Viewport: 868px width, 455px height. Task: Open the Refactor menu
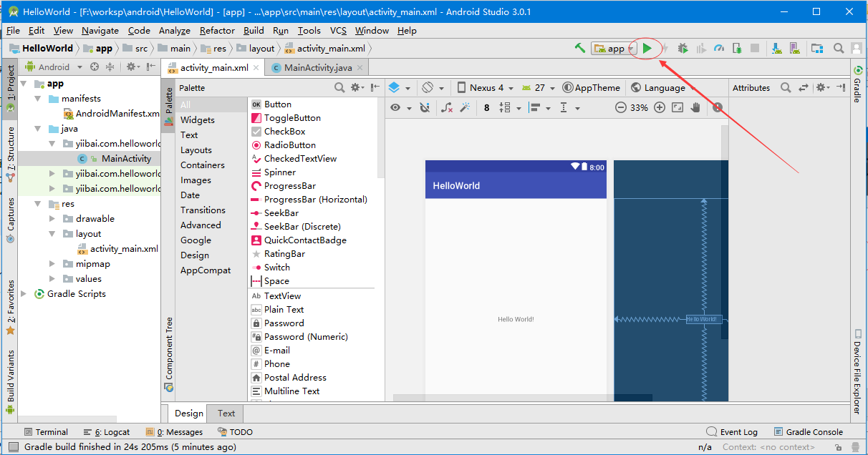coord(217,30)
